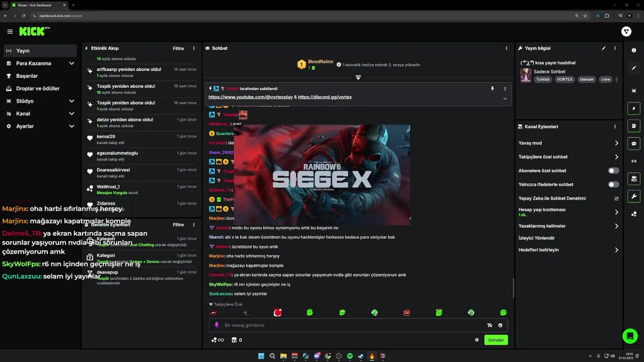Viewport: 644px width, 362px height.
Task: Expand Para Kazanma in the sidebar
Action: [x=71, y=63]
